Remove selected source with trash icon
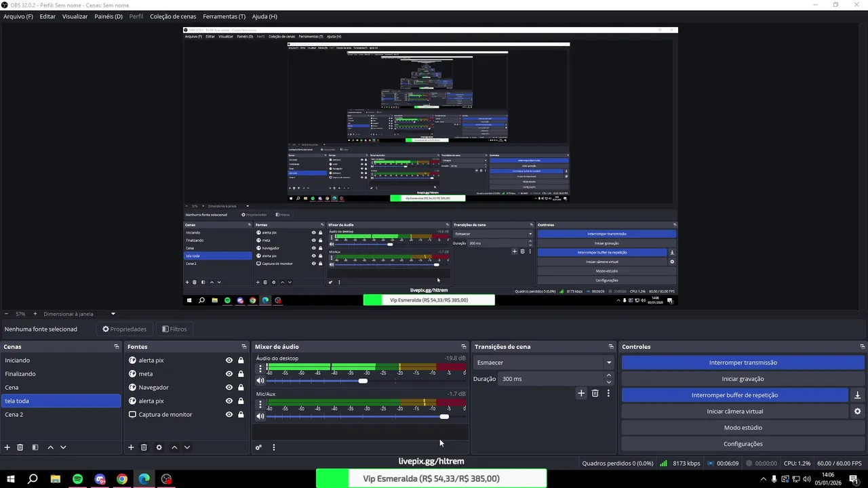This screenshot has height=488, width=868. [x=144, y=447]
